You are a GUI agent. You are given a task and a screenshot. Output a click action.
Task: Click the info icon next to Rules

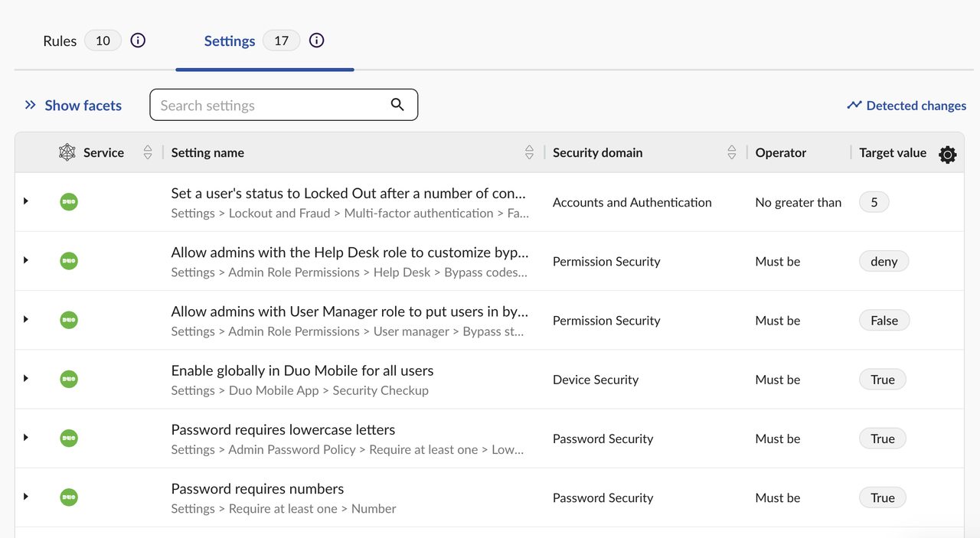click(138, 41)
